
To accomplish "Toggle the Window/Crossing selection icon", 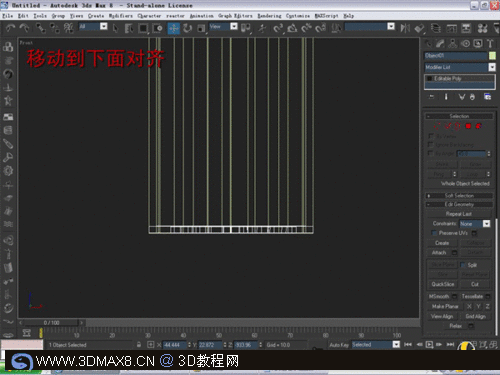I will 157,28.
